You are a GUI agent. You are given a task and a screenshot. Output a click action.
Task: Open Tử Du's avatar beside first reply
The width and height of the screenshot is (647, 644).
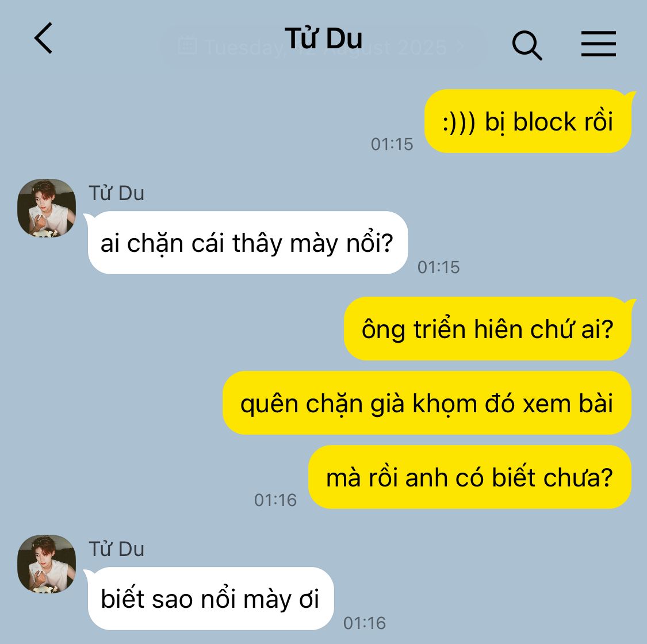(x=46, y=208)
